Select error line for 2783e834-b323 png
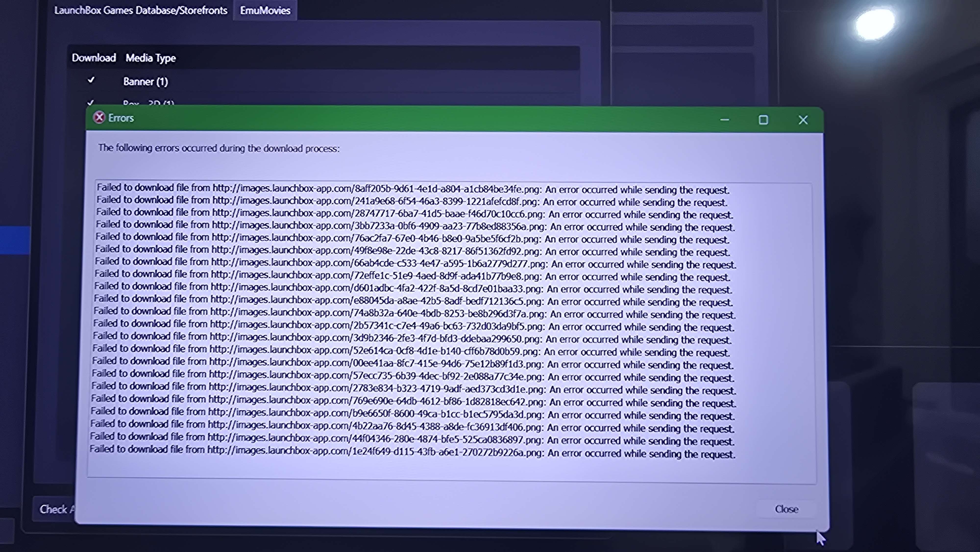This screenshot has width=980, height=552. coord(414,388)
